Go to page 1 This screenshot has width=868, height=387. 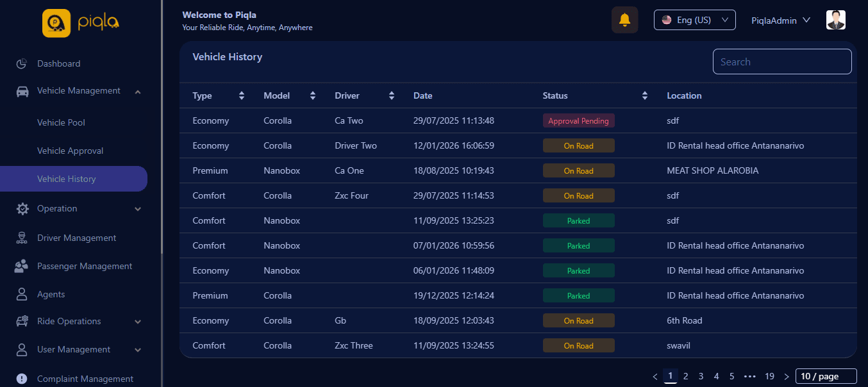(671, 376)
